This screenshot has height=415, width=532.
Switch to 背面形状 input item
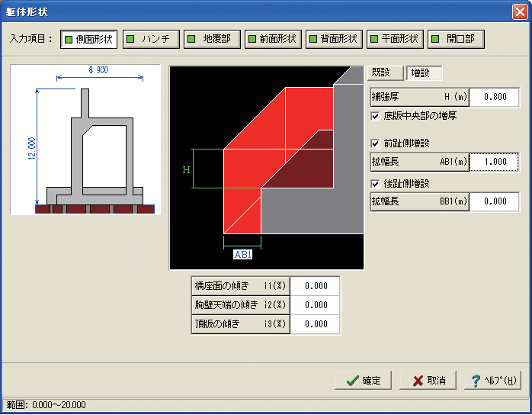click(x=334, y=40)
